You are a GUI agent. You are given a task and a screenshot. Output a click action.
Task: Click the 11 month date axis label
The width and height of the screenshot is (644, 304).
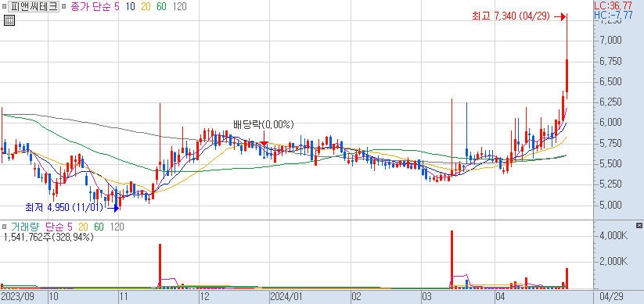(124, 296)
